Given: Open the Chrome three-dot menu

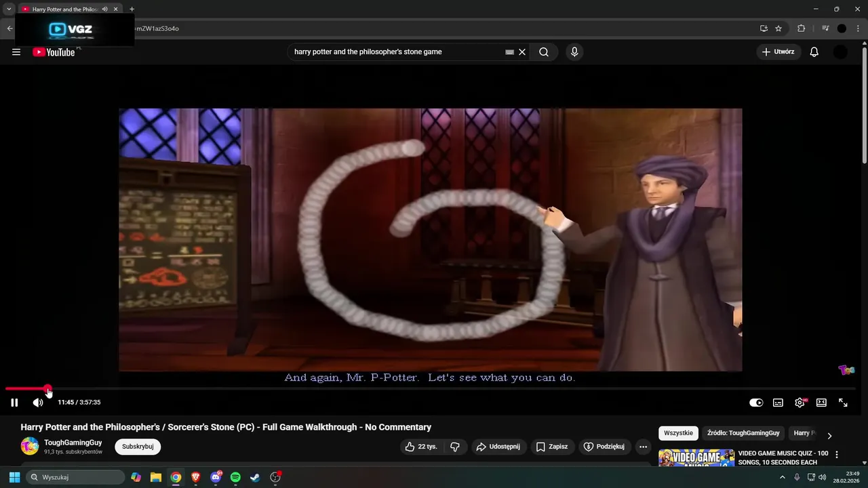Looking at the screenshot, I should [x=858, y=28].
